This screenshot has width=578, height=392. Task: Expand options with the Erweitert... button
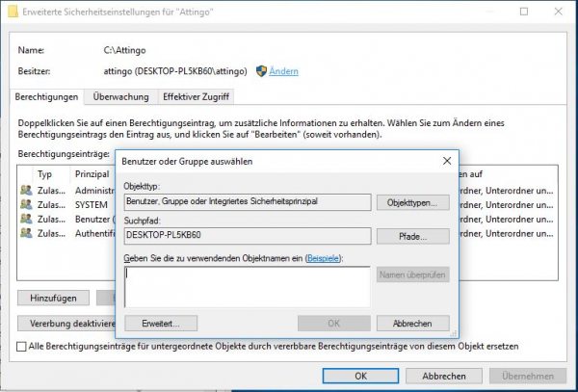coord(168,324)
